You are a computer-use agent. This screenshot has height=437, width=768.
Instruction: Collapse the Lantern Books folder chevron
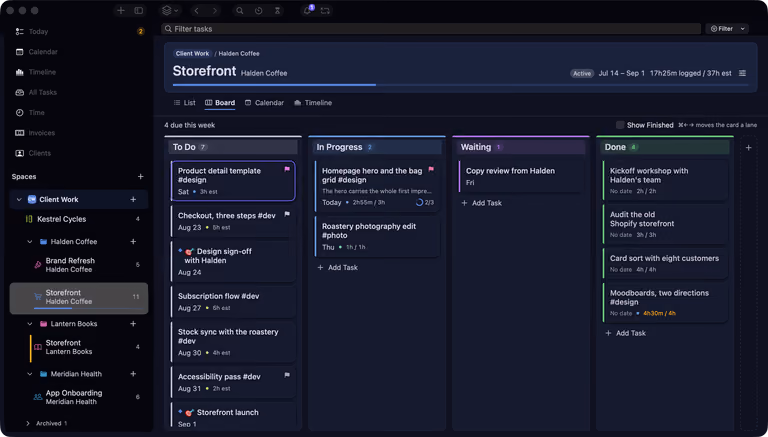[x=29, y=324]
